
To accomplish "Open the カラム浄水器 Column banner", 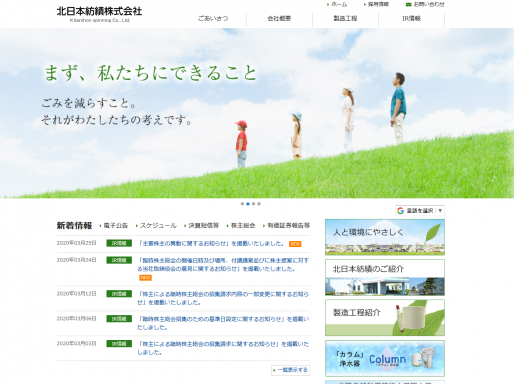I will point(385,359).
